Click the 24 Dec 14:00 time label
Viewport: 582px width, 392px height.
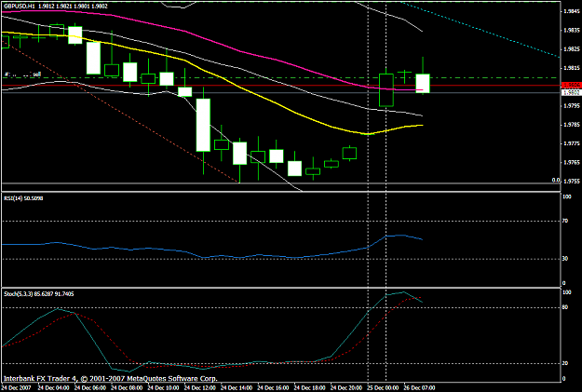(x=237, y=388)
